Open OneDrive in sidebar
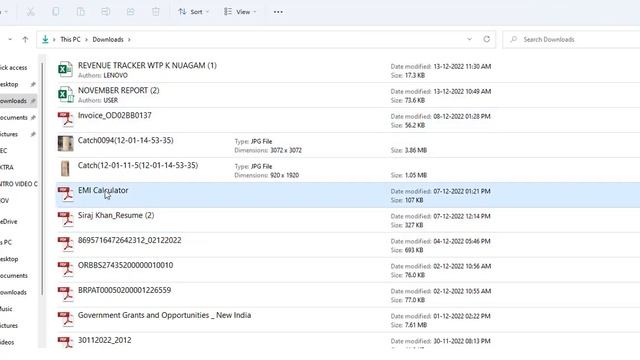This screenshot has width=640, height=360. [9, 222]
